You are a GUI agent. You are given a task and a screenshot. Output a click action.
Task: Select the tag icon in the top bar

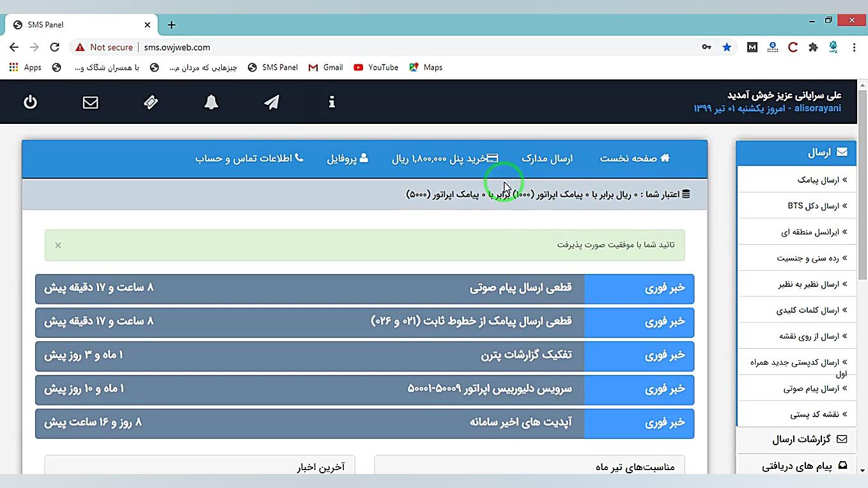point(151,102)
